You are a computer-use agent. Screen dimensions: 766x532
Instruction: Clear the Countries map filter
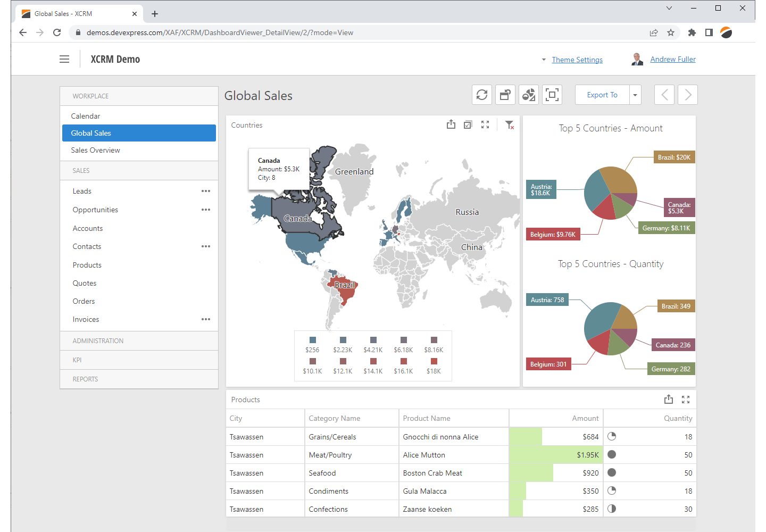point(509,125)
